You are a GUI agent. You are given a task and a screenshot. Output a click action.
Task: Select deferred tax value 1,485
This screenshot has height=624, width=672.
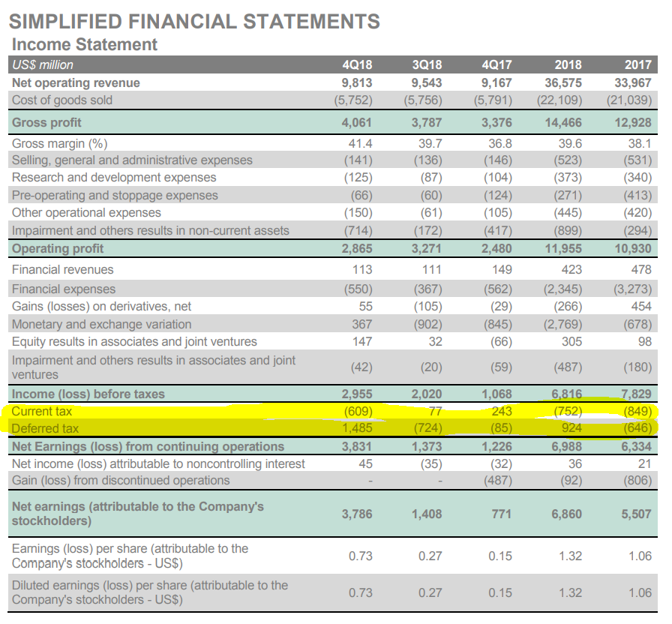pyautogui.click(x=357, y=427)
